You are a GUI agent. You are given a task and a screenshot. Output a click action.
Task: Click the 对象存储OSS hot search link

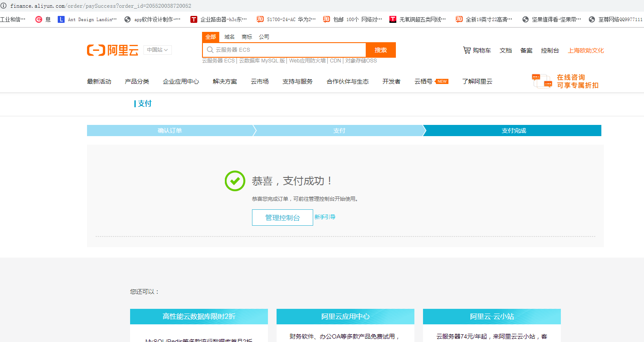(x=361, y=61)
